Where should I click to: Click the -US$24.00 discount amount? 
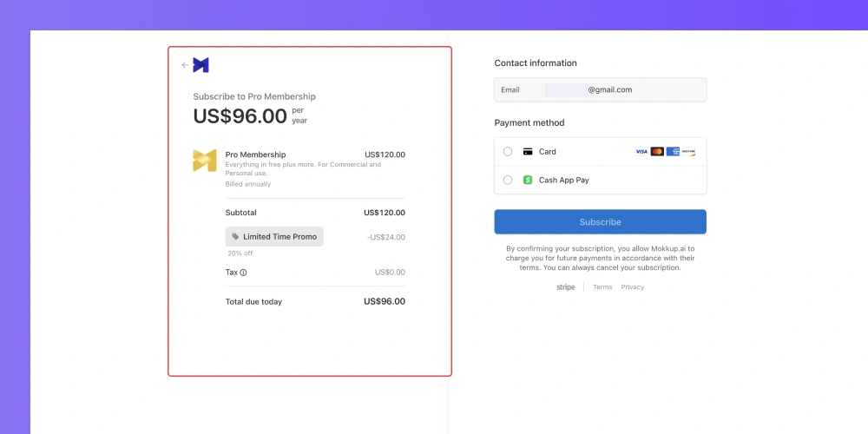coord(386,238)
